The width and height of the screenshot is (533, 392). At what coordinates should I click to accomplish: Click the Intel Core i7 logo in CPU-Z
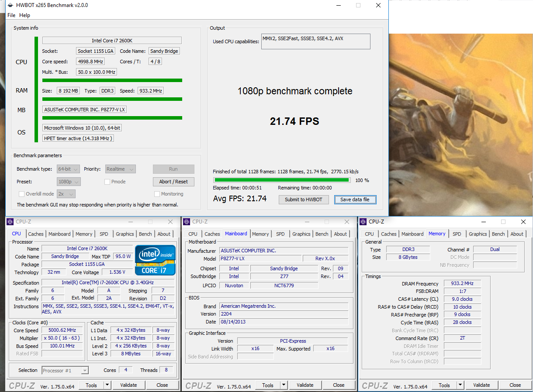[155, 260]
